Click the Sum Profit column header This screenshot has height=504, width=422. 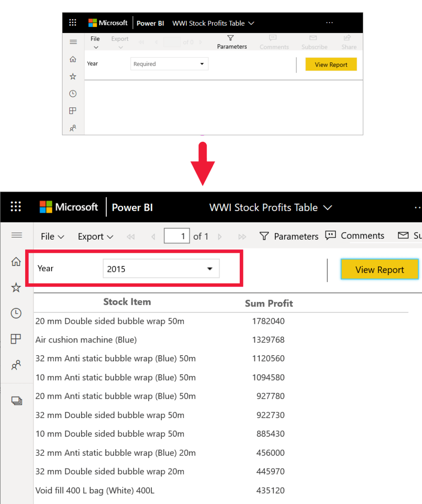(269, 303)
